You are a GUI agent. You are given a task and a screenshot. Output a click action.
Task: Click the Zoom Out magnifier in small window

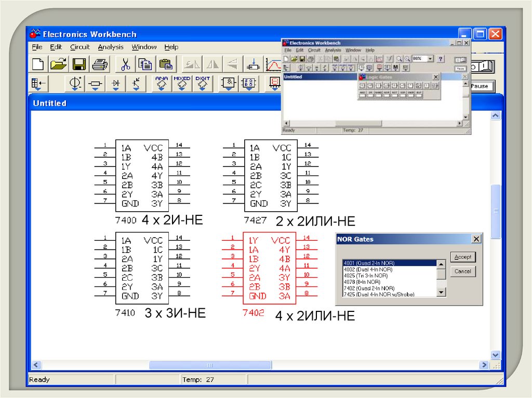coord(407,59)
